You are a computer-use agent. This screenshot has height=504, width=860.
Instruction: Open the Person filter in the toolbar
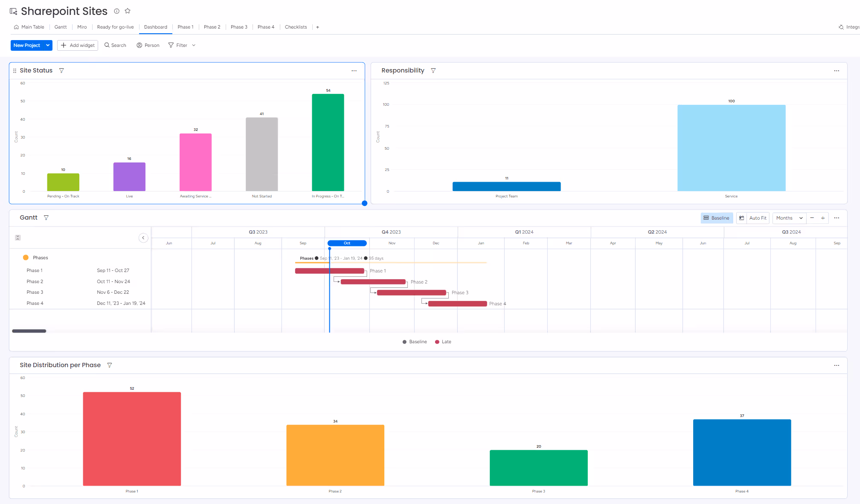click(148, 45)
